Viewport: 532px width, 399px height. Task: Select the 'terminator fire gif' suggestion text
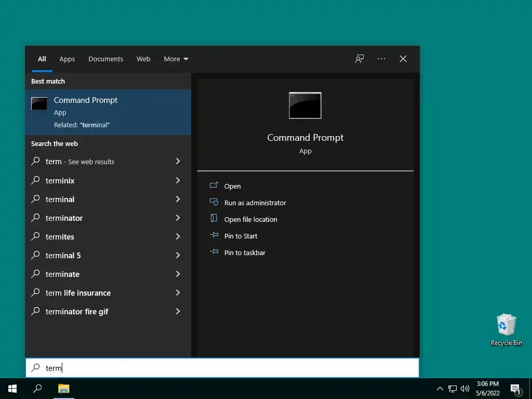(x=77, y=312)
